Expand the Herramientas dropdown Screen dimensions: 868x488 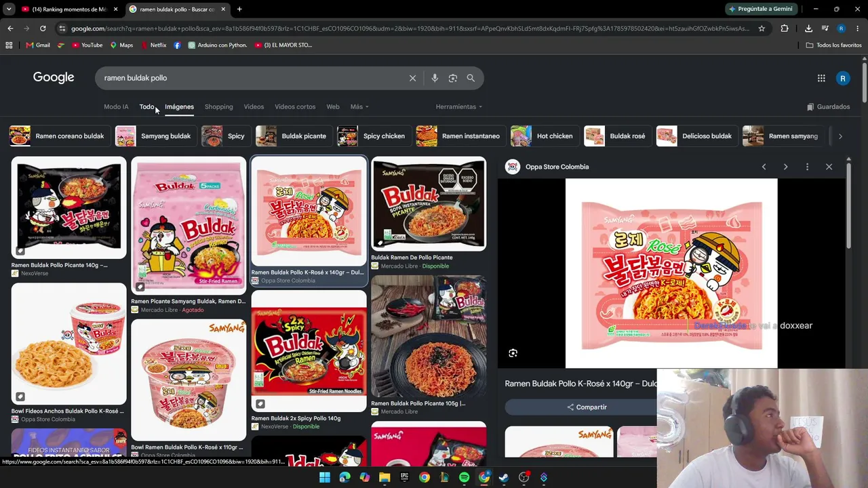459,106
